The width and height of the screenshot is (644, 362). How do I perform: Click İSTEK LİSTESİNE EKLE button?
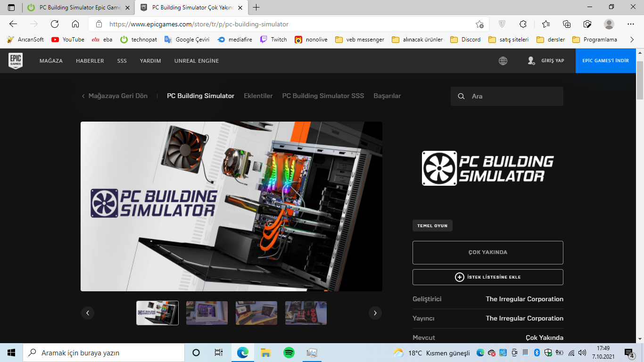pyautogui.click(x=488, y=277)
